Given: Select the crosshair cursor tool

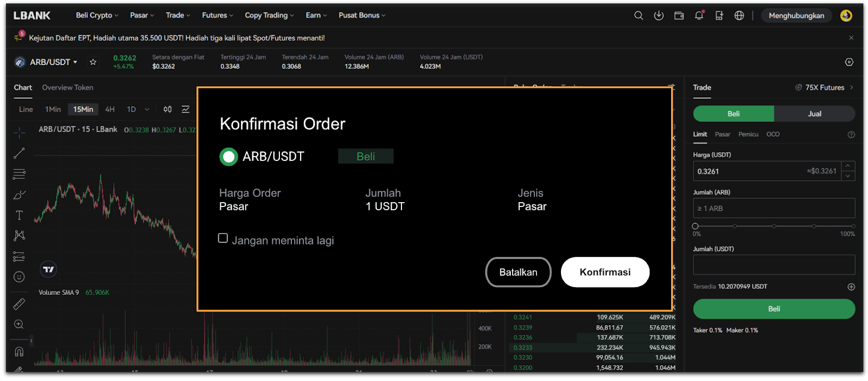Looking at the screenshot, I should [19, 133].
